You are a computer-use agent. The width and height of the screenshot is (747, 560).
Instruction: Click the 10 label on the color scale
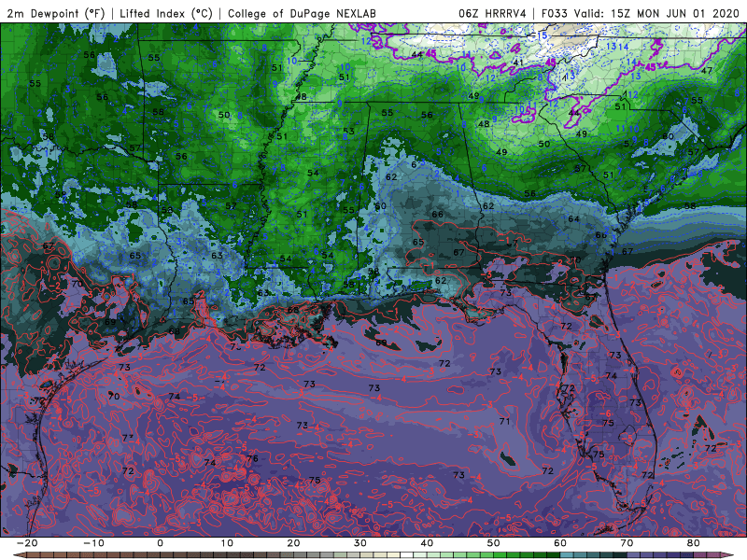pyautogui.click(x=227, y=543)
